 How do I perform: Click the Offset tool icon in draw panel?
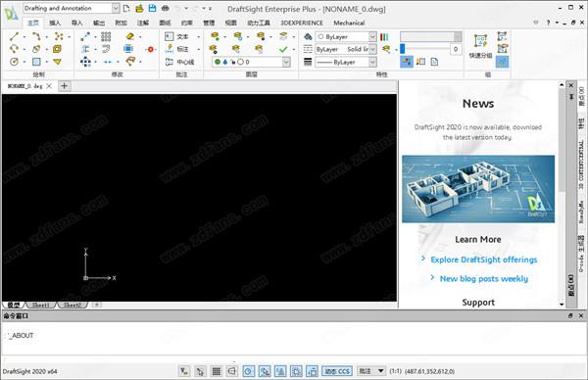[x=57, y=49]
